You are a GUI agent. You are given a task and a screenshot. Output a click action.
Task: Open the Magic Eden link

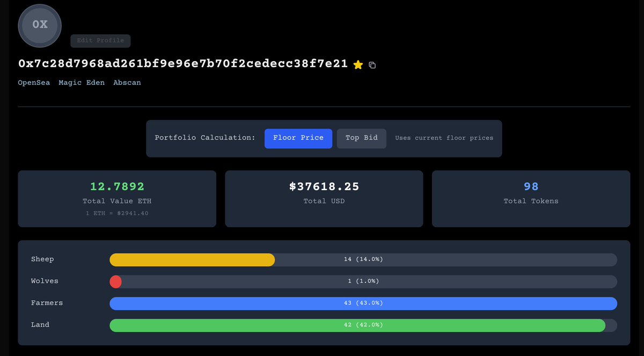(x=82, y=83)
